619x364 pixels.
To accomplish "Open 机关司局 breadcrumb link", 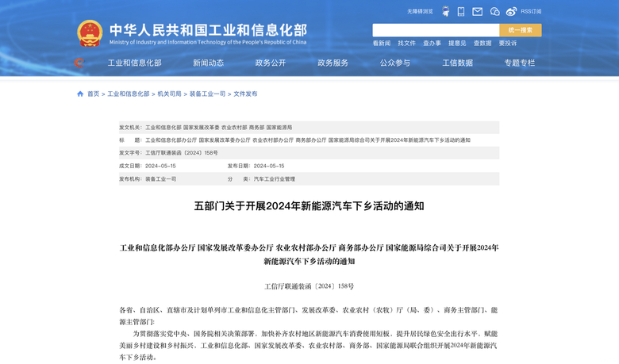I will click(169, 94).
